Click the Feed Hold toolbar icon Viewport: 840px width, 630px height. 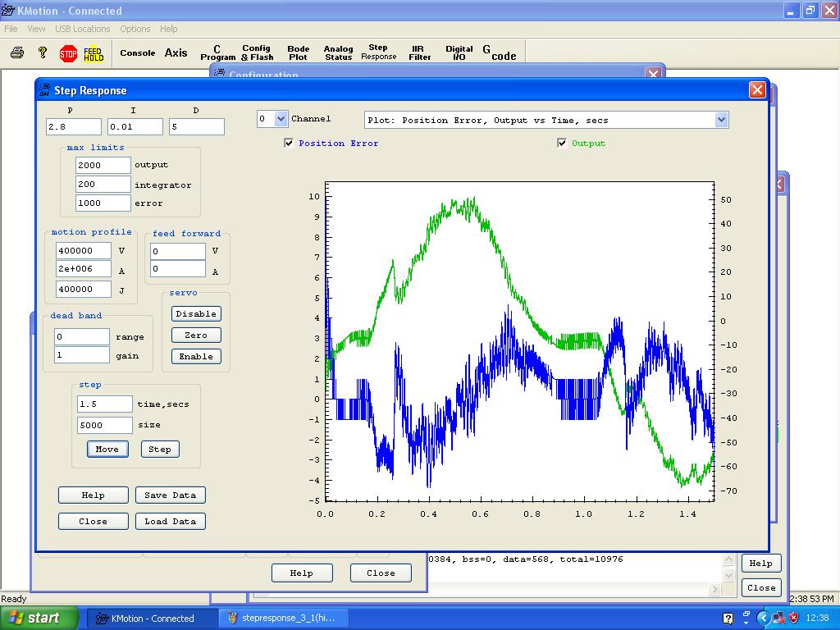pyautogui.click(x=94, y=53)
